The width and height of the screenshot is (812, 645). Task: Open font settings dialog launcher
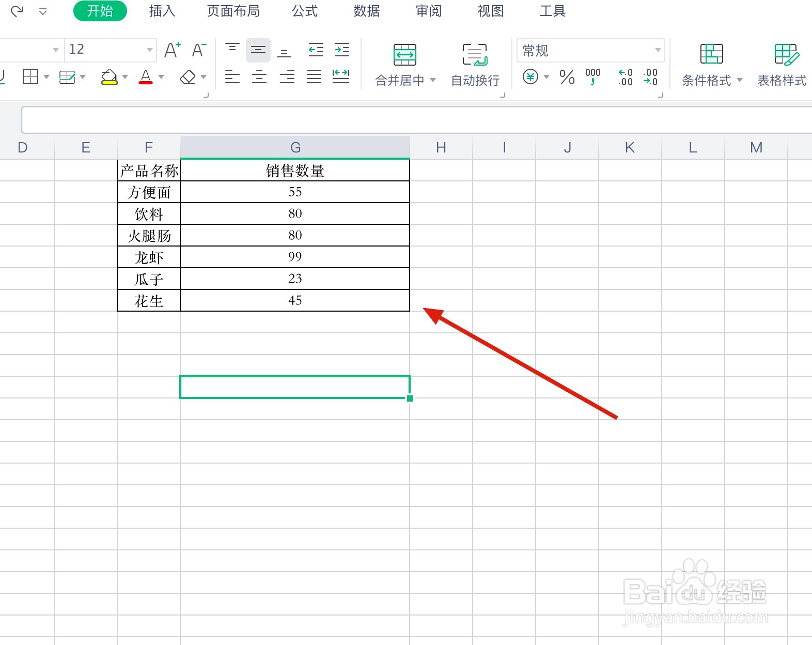pos(206,95)
